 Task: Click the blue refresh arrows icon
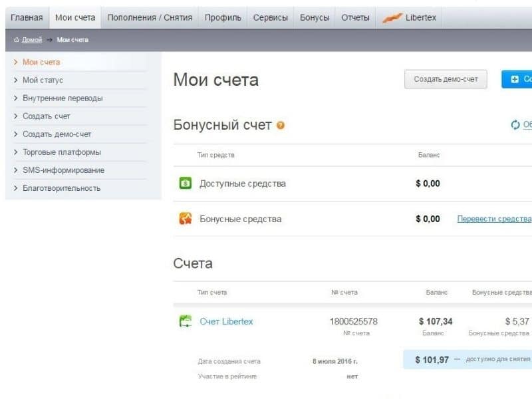tap(515, 124)
